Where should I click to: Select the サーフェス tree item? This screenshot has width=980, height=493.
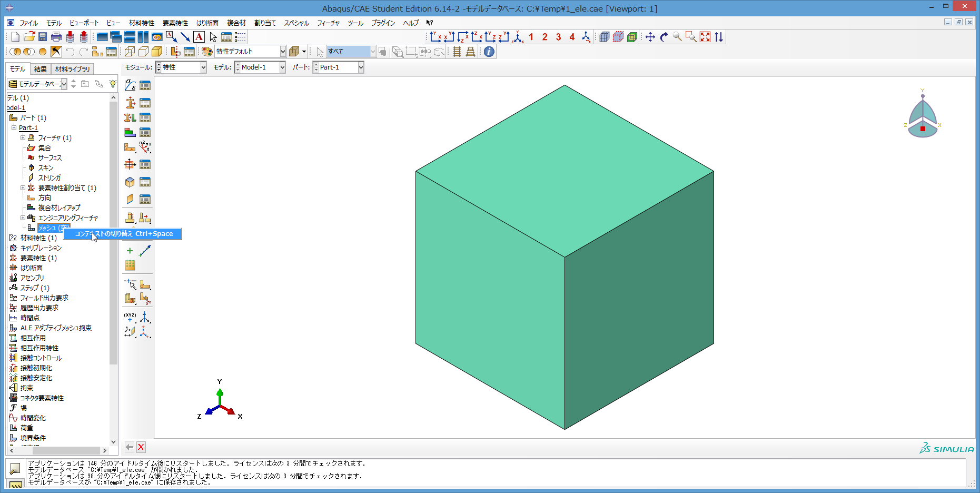pos(50,158)
